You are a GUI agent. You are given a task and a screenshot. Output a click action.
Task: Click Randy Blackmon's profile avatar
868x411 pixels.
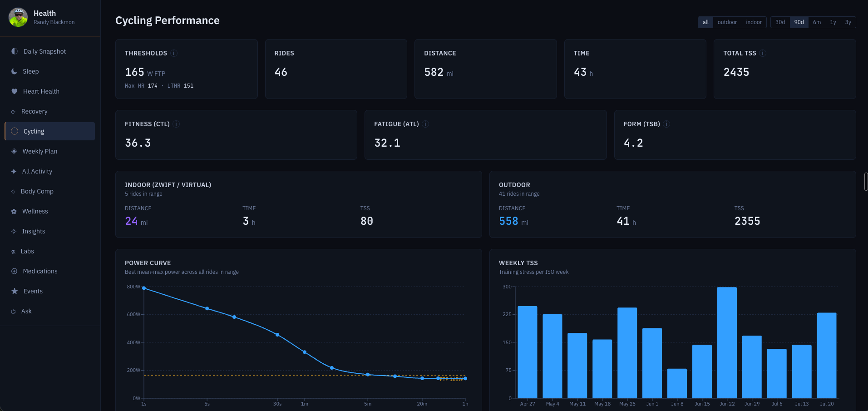tap(18, 17)
